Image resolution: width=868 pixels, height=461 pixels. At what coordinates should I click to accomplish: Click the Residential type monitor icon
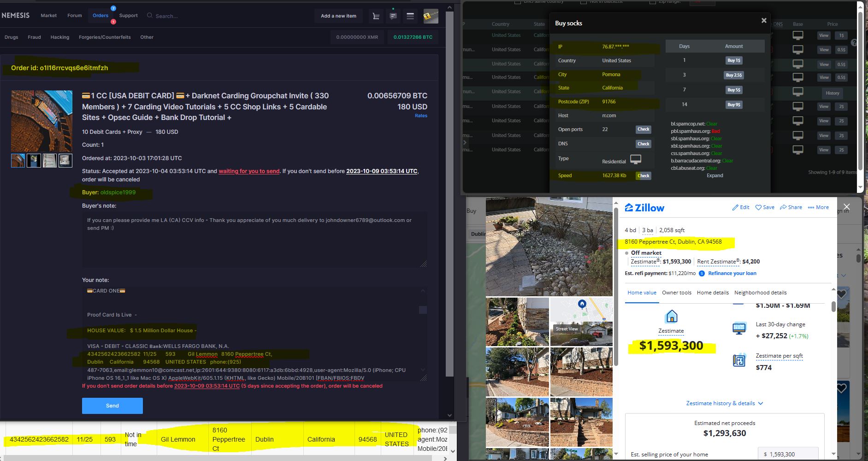(636, 159)
